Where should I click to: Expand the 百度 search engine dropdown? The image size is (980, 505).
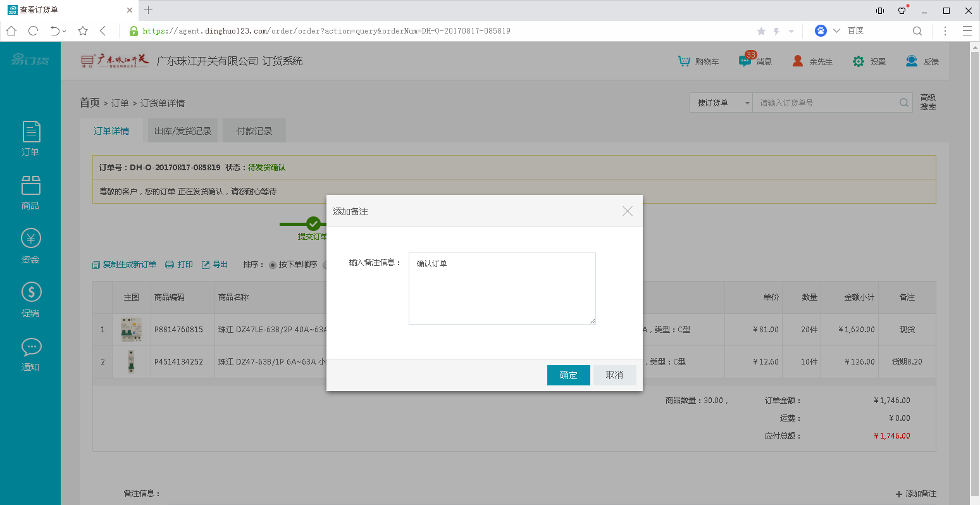pos(836,30)
